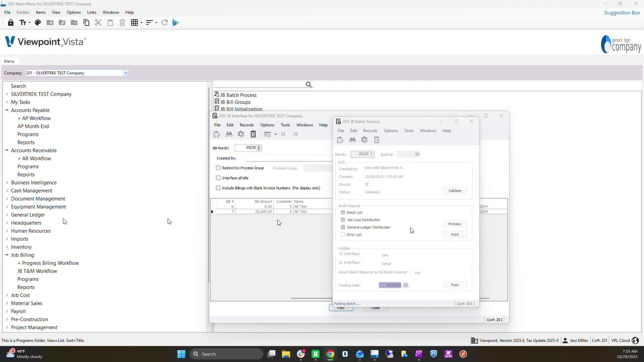Click the Validate button

pos(455,191)
